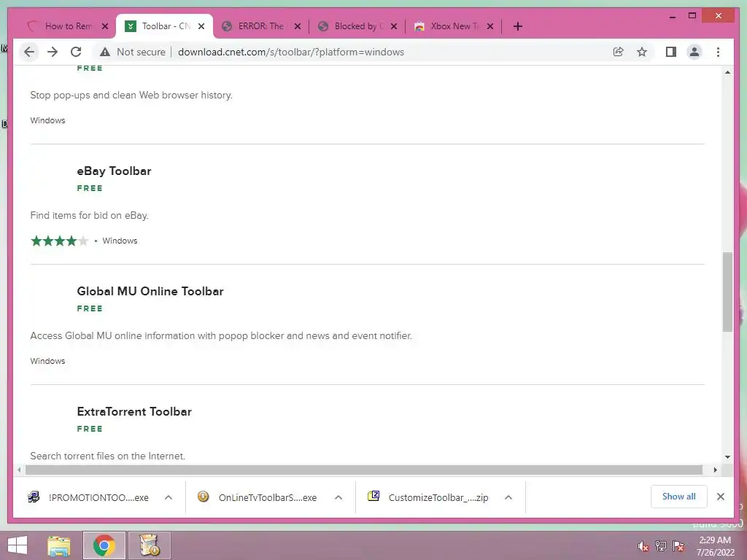Image resolution: width=747 pixels, height=560 pixels.
Task: Open the Action Center flag icon
Action: point(678,546)
